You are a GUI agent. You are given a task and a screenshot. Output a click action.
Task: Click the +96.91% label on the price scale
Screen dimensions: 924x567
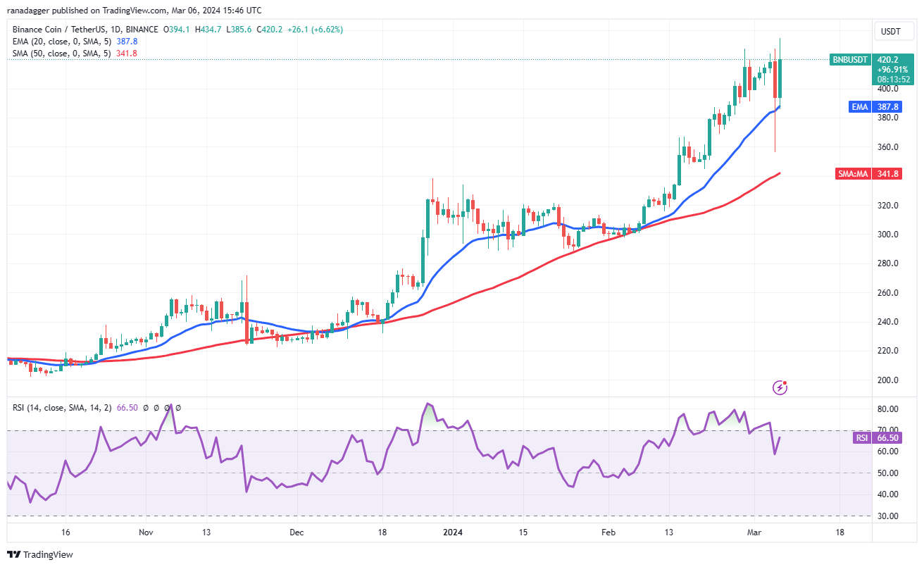(891, 70)
